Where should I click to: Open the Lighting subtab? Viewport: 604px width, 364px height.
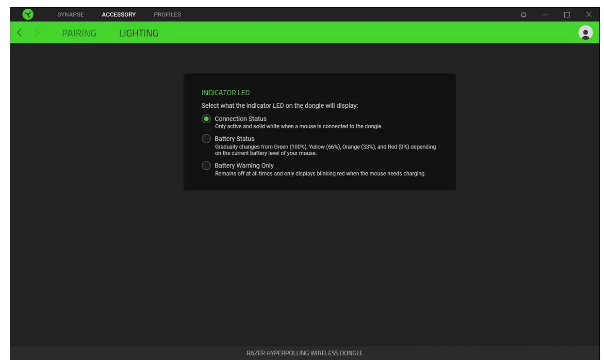[x=139, y=33]
